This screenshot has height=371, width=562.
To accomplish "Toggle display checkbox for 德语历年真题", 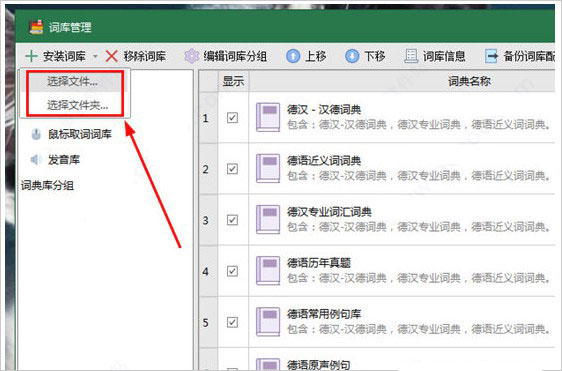I will 232,271.
